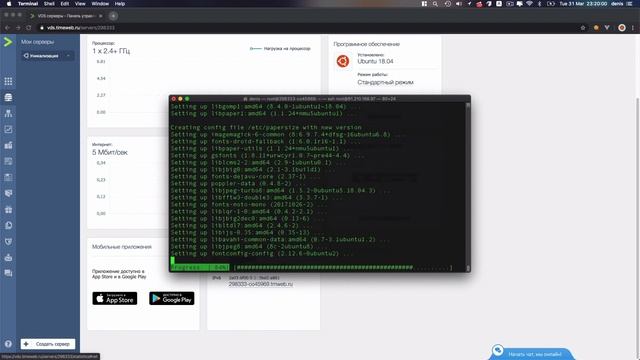The height and width of the screenshot is (360, 640).
Task: Open the server selector dropdown in sidebar
Action: pyautogui.click(x=48, y=56)
